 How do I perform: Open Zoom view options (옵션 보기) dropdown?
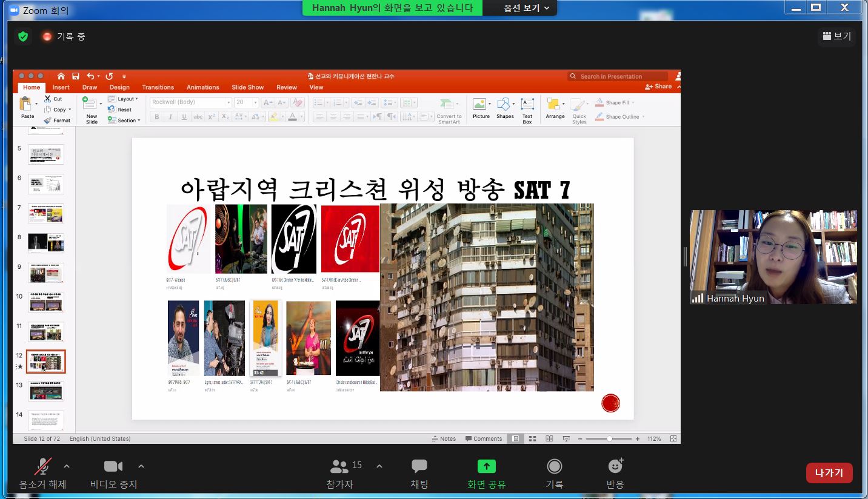pyautogui.click(x=527, y=8)
